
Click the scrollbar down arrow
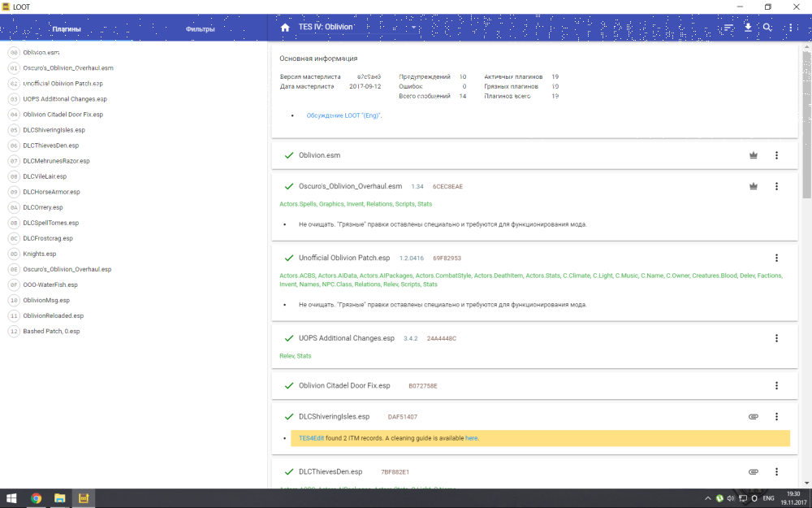coord(806,484)
